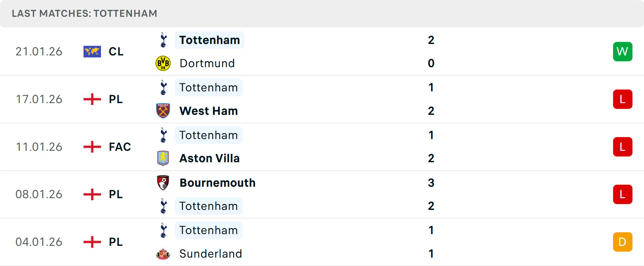The height and width of the screenshot is (266, 644).
Task: Select the CL competition label
Action: pos(116,51)
